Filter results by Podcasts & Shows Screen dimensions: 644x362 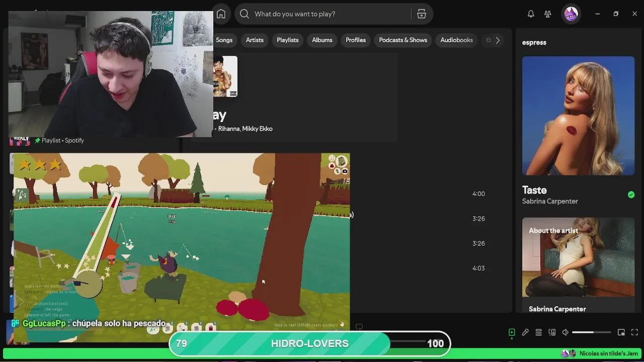click(x=403, y=40)
